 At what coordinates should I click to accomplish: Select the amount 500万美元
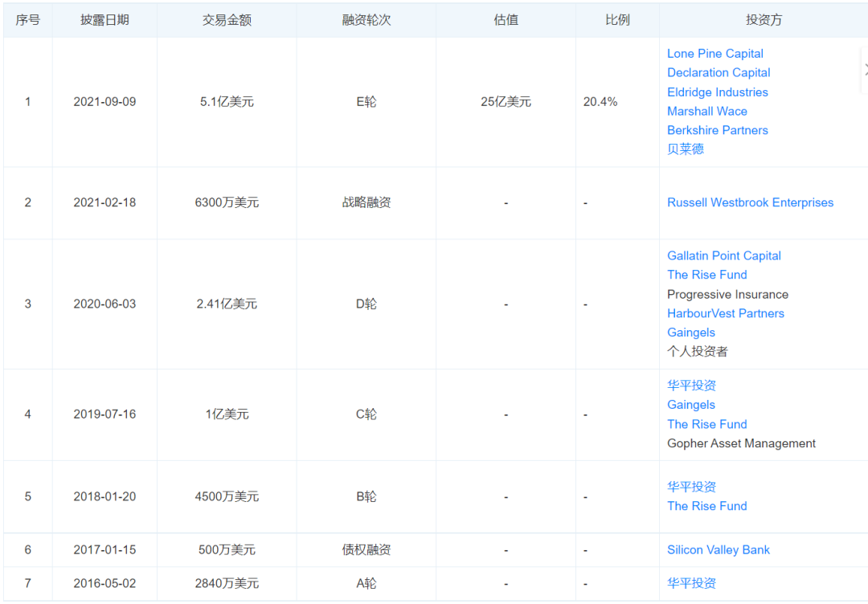pos(227,550)
